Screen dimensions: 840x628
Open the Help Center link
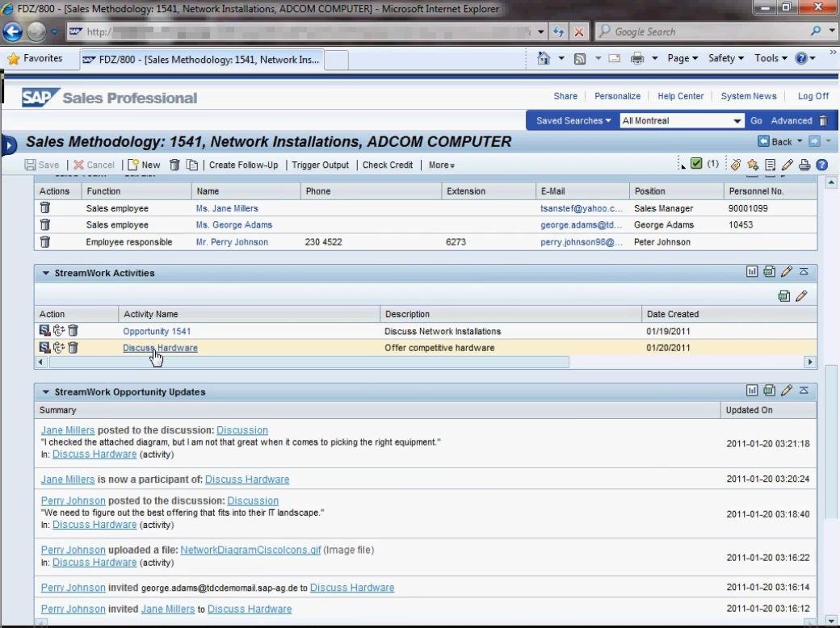click(680, 96)
